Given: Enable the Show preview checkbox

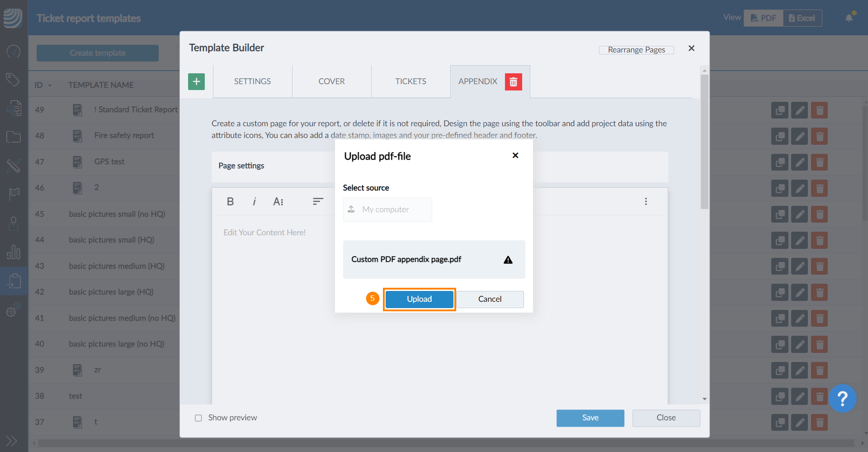Looking at the screenshot, I should [x=198, y=418].
